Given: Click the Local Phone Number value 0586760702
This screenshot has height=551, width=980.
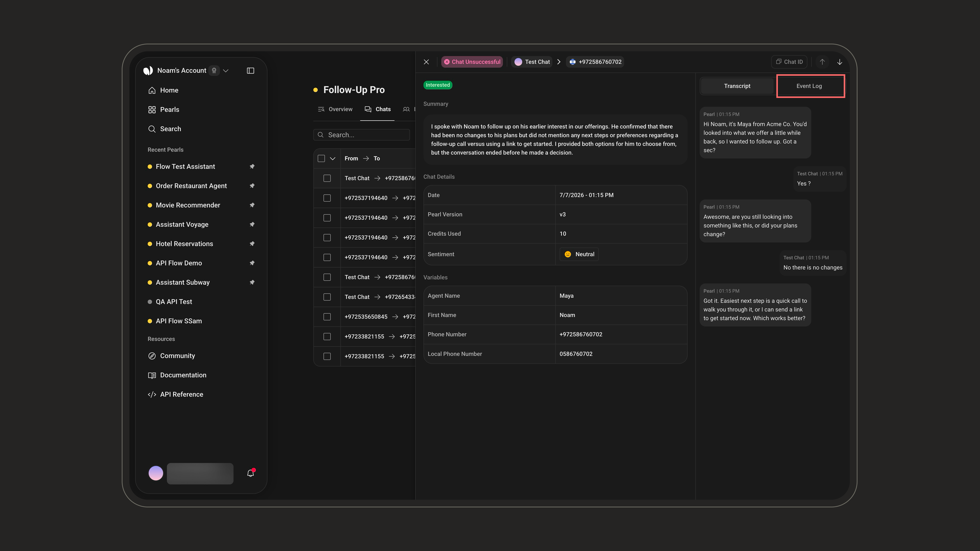Looking at the screenshot, I should coord(576,354).
